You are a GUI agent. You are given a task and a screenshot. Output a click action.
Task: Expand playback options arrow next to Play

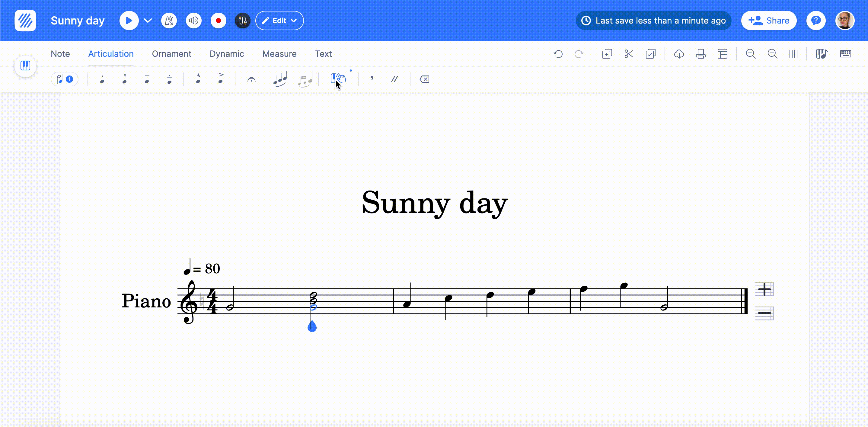pos(148,21)
